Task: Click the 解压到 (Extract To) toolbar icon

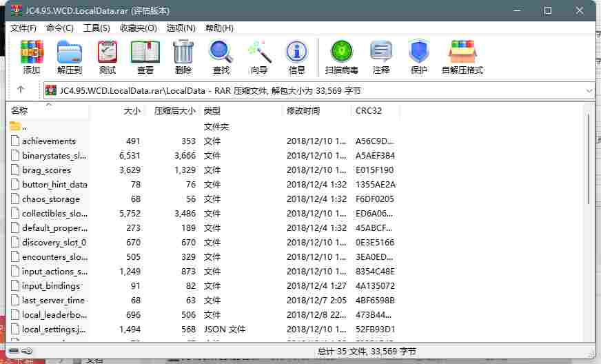Action: pos(70,52)
